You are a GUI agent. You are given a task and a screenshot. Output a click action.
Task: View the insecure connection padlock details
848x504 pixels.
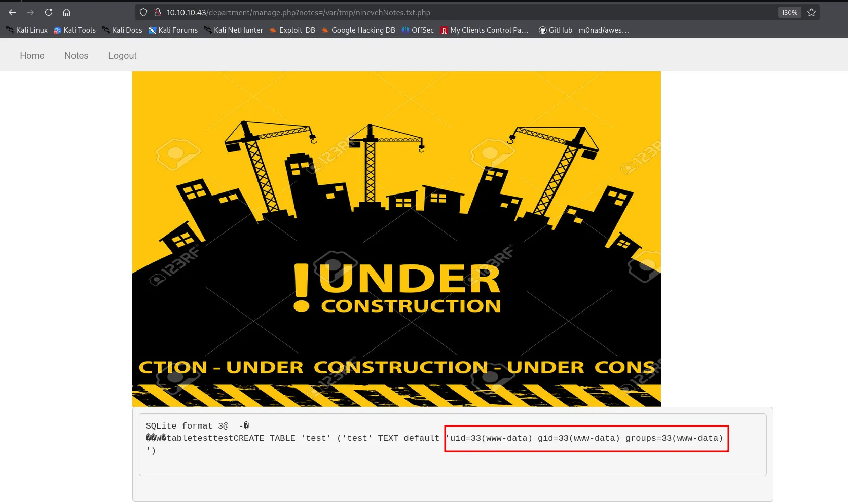[158, 12]
